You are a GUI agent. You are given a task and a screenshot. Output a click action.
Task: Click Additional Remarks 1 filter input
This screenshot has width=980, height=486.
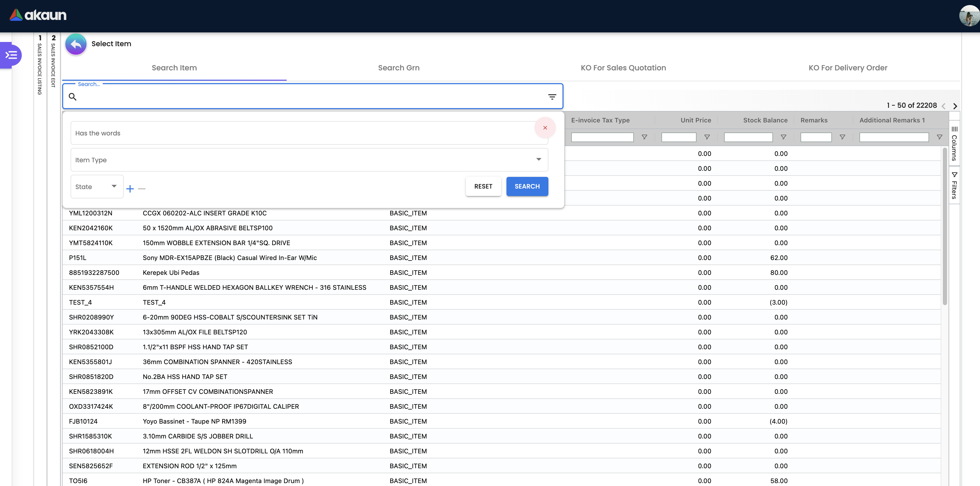pyautogui.click(x=894, y=137)
